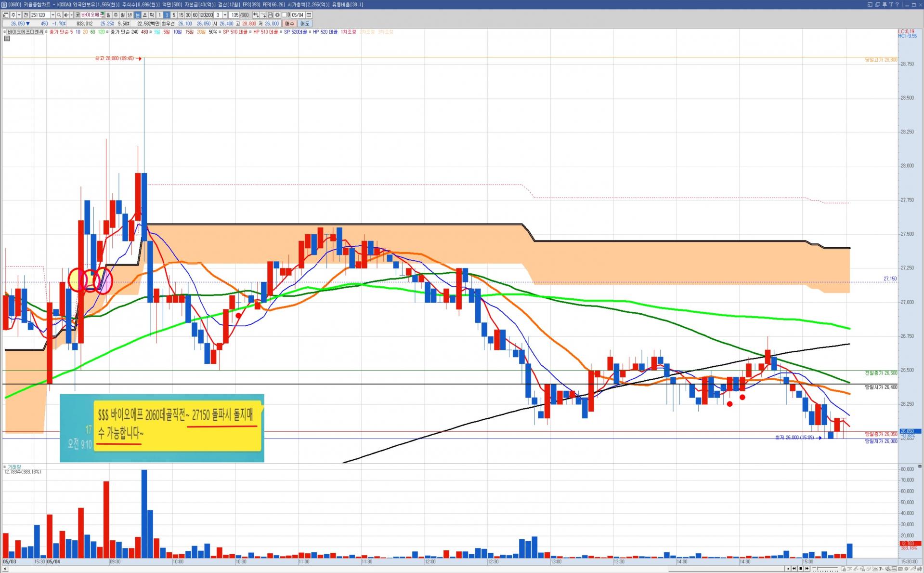Select the 1-minute interval button
924x573 pixels.
pyautogui.click(x=159, y=15)
